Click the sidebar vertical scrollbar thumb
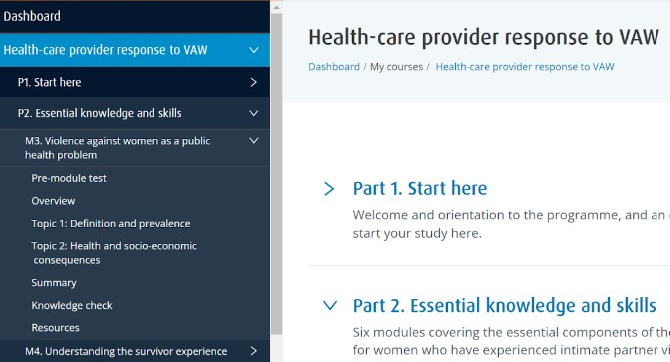Image resolution: width=670 pixels, height=362 pixels. (x=276, y=174)
